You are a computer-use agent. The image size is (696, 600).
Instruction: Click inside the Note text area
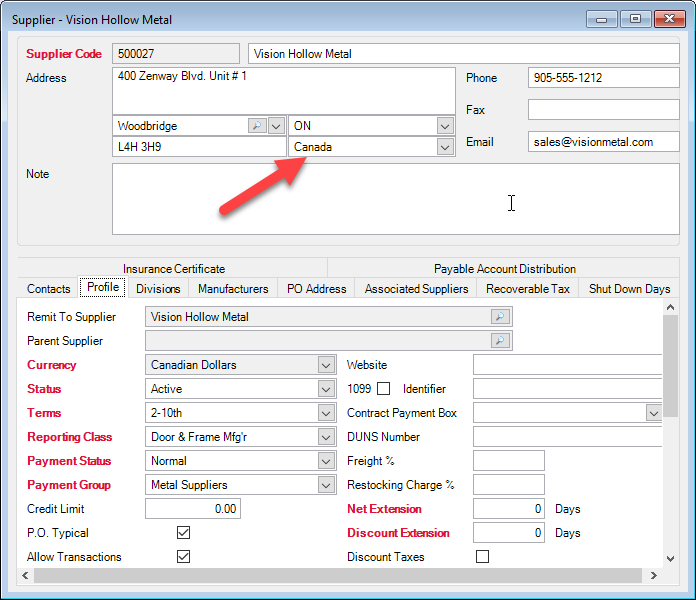[x=395, y=199]
